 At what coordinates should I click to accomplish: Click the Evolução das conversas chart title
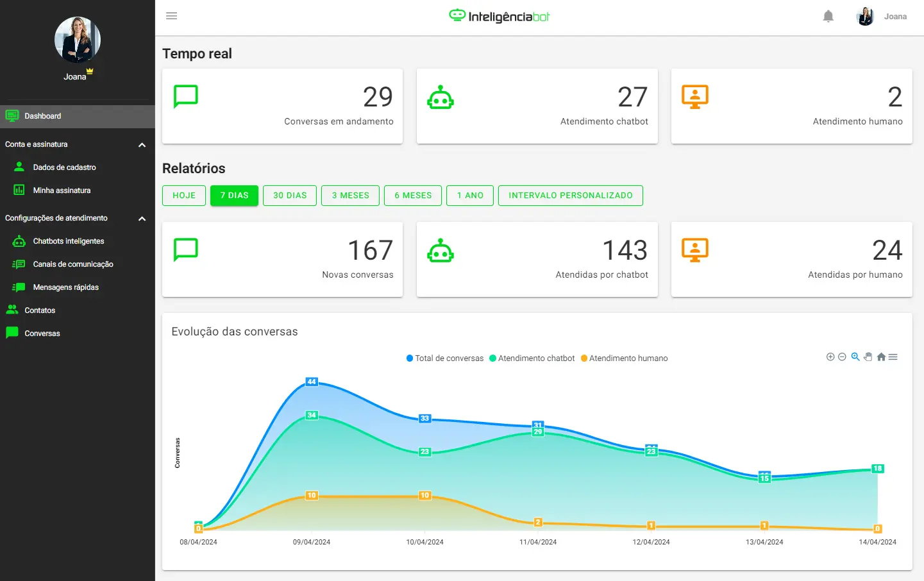tap(235, 332)
